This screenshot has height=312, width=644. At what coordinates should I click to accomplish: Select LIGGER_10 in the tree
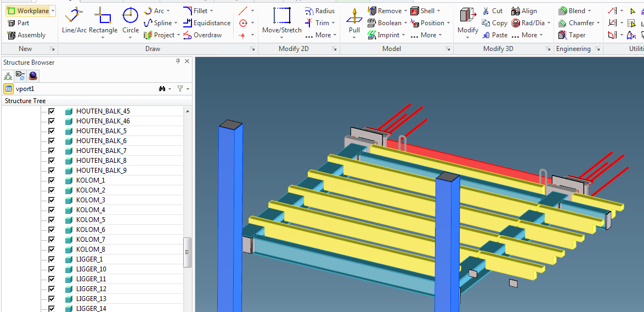91,269
